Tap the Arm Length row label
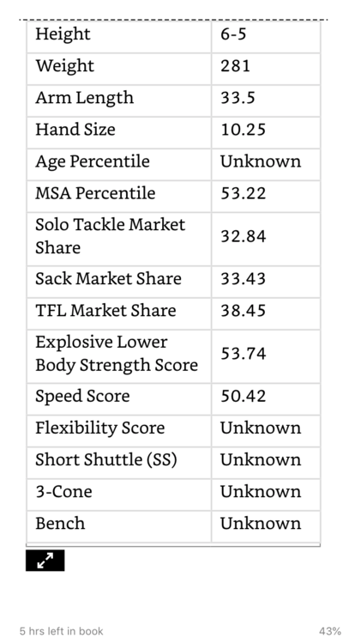Viewport: 361px width, 644px height. click(85, 98)
